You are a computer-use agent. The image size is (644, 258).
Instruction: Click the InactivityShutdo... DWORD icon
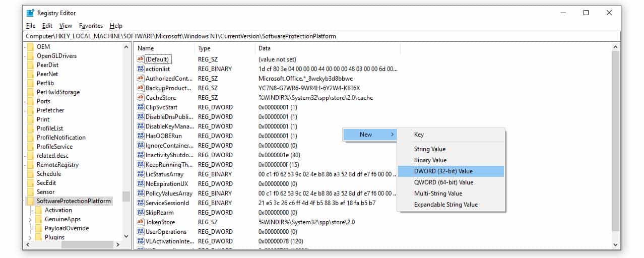pos(141,155)
